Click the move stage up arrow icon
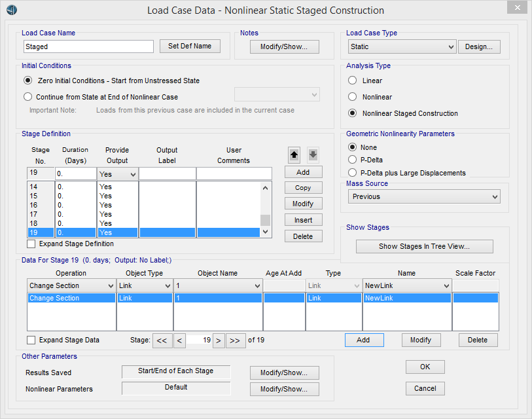Image resolution: width=532 pixels, height=419 pixels. [294, 155]
